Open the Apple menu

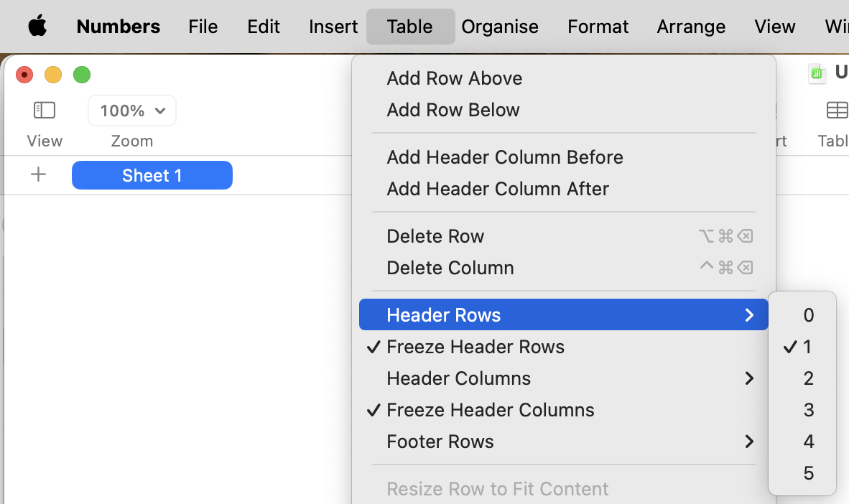37,27
